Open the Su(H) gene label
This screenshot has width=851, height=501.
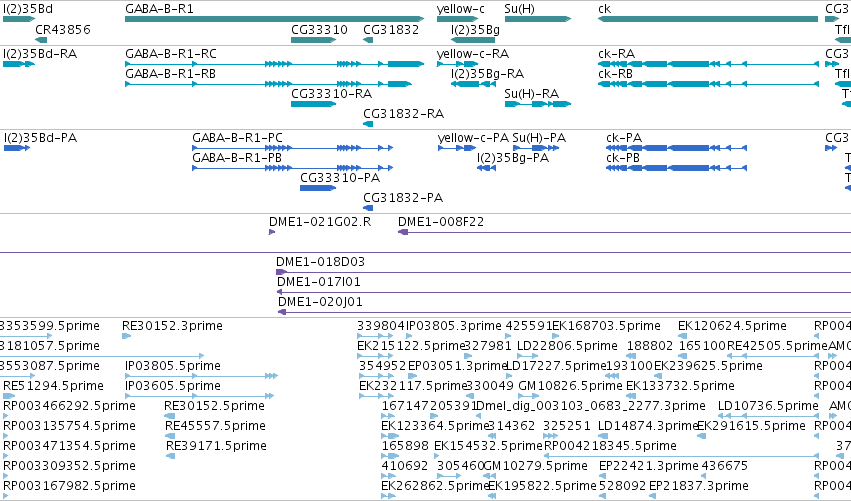tap(519, 9)
